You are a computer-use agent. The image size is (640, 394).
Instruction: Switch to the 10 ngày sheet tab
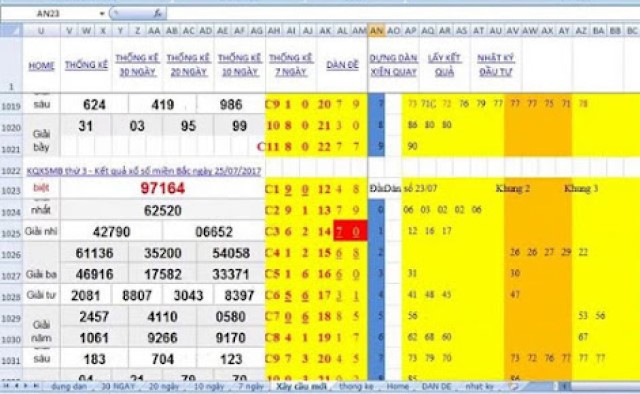pyautogui.click(x=209, y=386)
